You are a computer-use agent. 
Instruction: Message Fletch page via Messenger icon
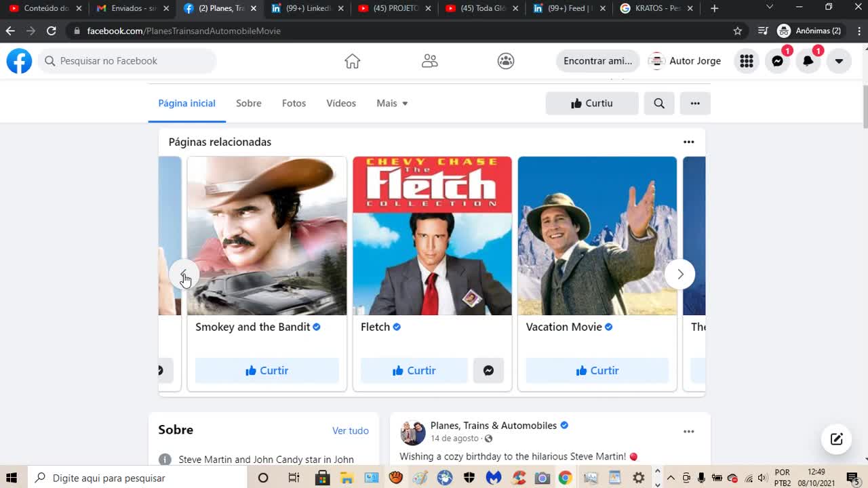[x=488, y=371]
